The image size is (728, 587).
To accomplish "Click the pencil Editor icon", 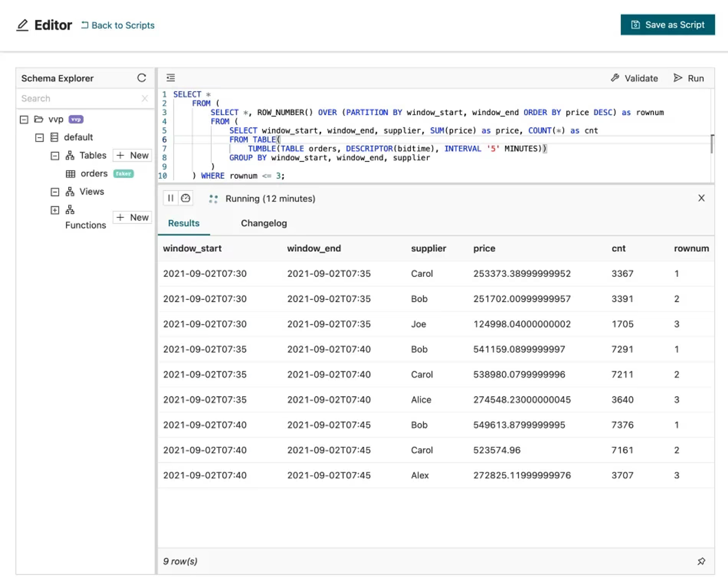I will pyautogui.click(x=22, y=25).
